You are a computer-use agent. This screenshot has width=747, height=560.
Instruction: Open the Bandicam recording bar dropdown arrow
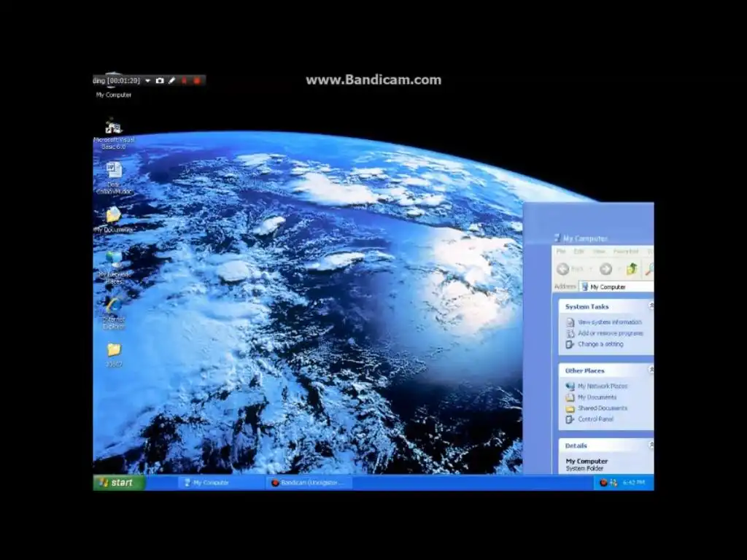click(147, 80)
